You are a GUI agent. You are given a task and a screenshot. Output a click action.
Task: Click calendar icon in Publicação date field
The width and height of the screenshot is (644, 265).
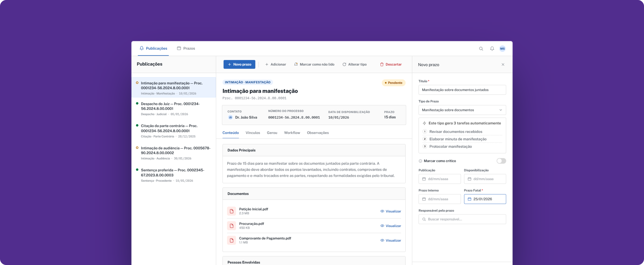[424, 179]
